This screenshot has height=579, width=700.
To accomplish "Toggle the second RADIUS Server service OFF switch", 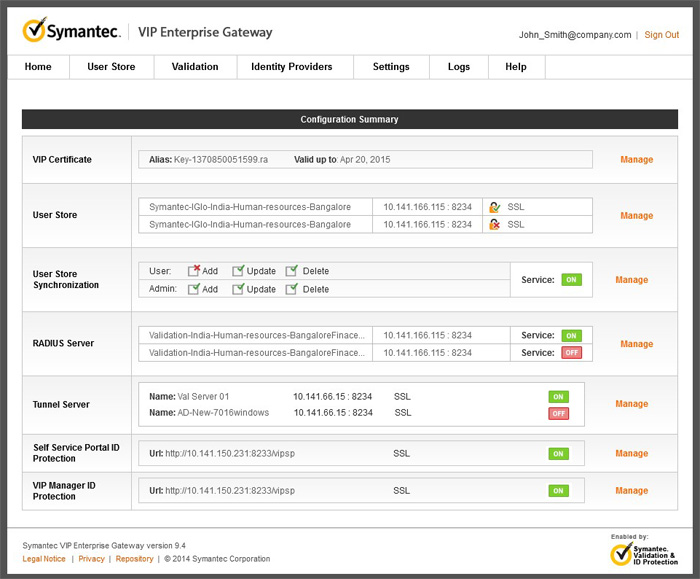I will 571,353.
